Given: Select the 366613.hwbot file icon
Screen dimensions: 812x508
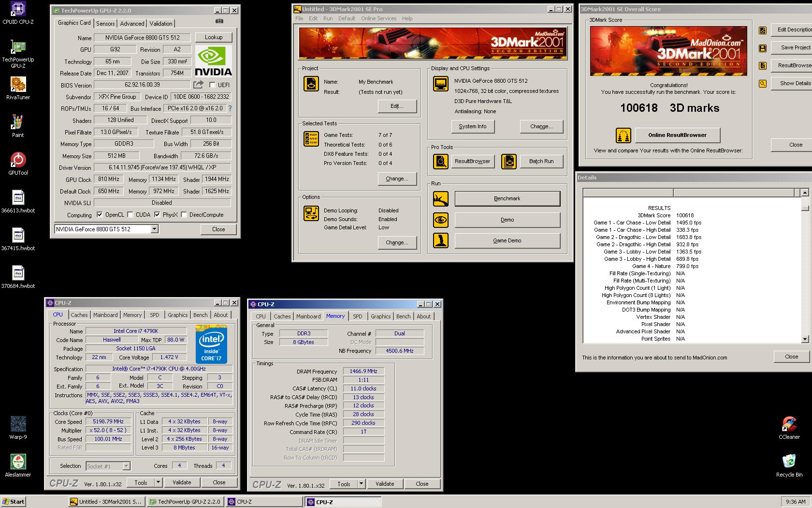Looking at the screenshot, I should (18, 197).
